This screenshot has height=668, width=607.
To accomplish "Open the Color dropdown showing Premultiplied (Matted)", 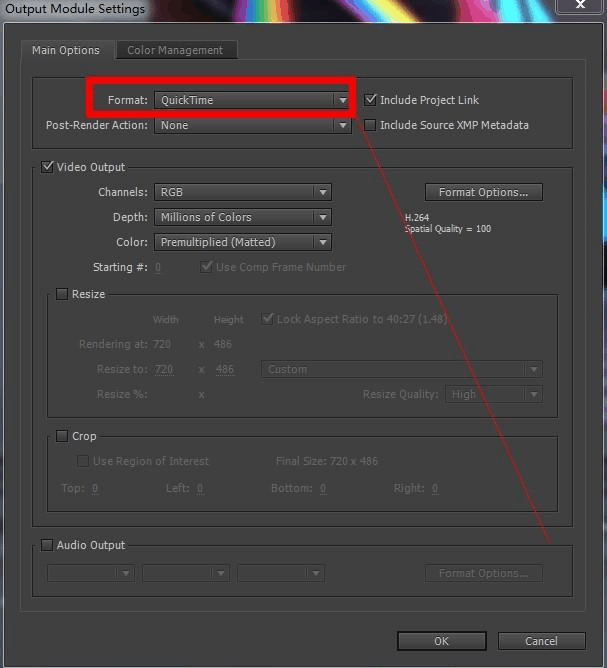I will pos(242,242).
